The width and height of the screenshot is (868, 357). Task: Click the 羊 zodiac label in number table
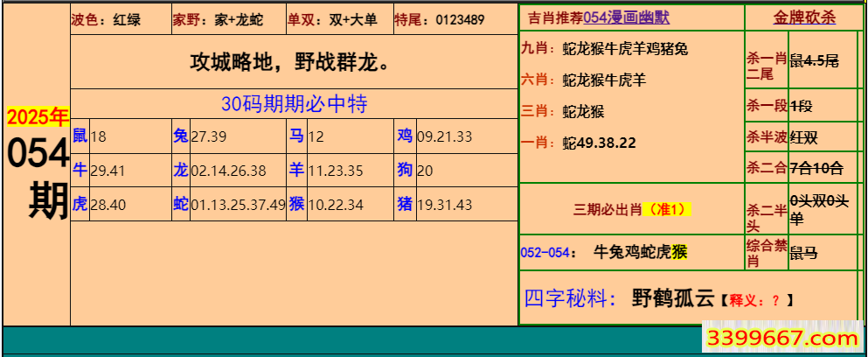click(296, 170)
